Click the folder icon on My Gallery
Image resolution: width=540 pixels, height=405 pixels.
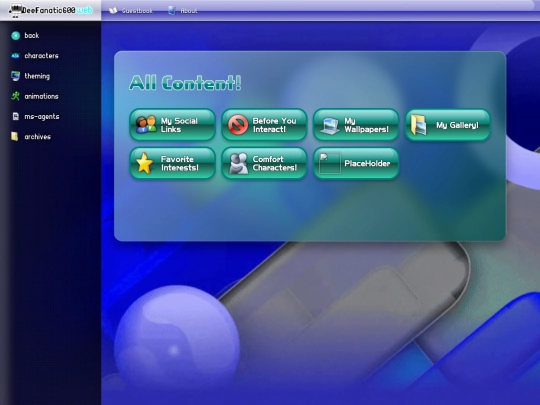click(x=419, y=125)
